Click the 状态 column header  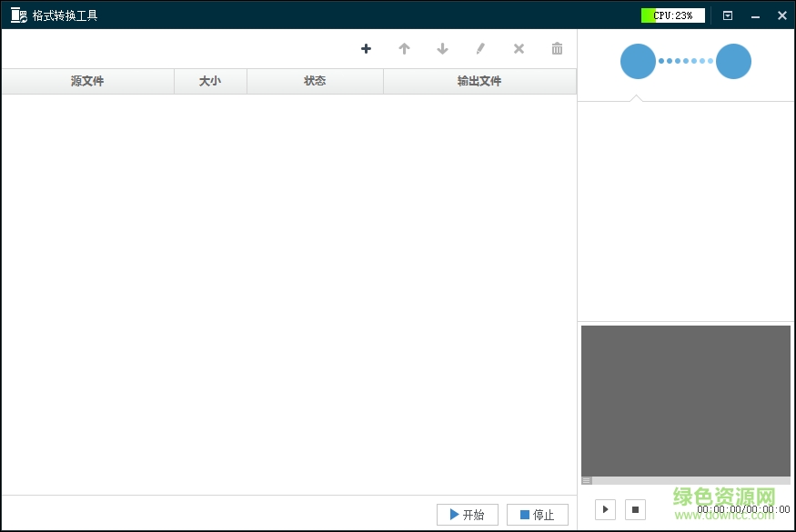(x=315, y=81)
